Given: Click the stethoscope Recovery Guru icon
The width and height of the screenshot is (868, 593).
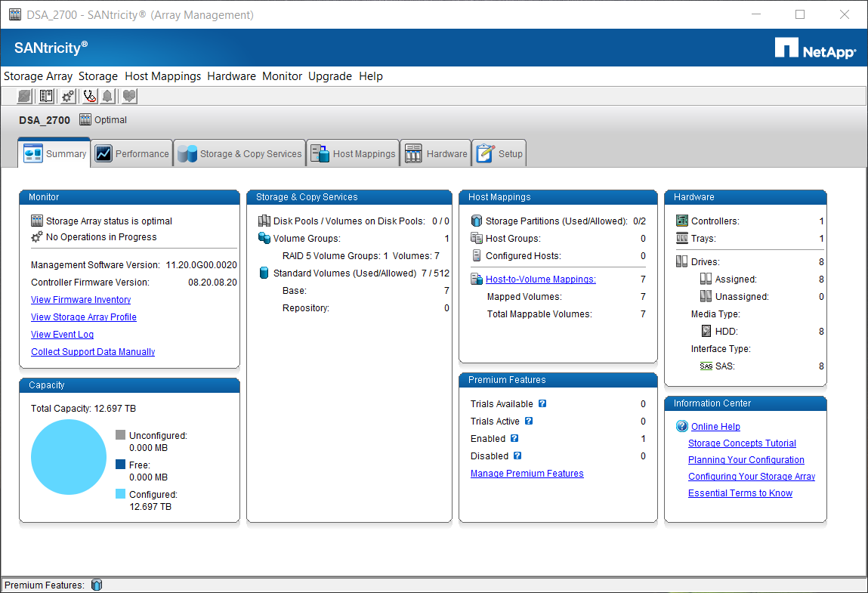Looking at the screenshot, I should pos(89,96).
